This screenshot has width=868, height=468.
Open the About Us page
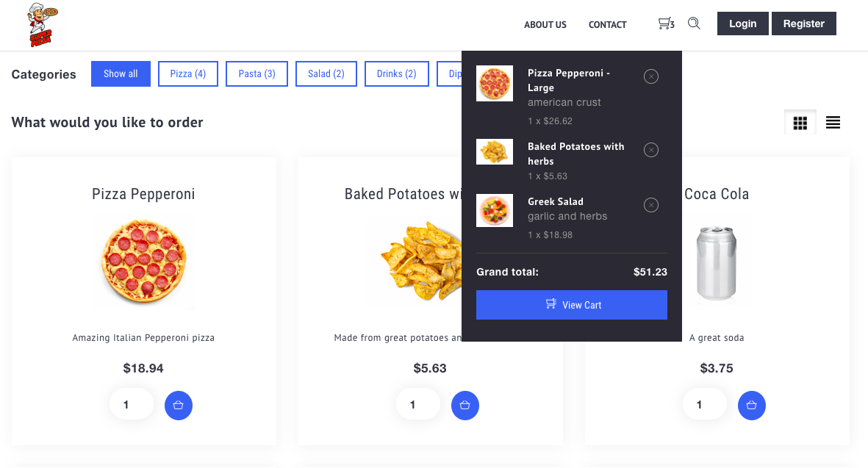(x=545, y=25)
